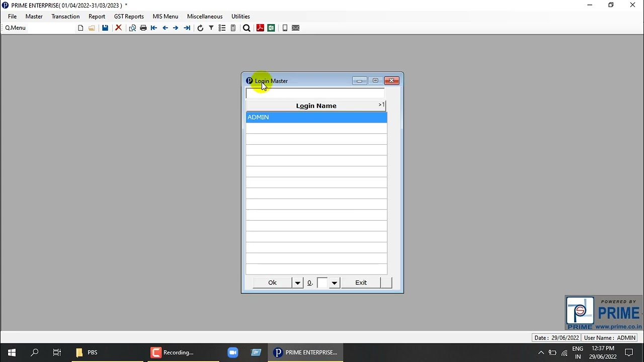Open the Report menu
Screen dimensions: 644x362
(x=97, y=17)
